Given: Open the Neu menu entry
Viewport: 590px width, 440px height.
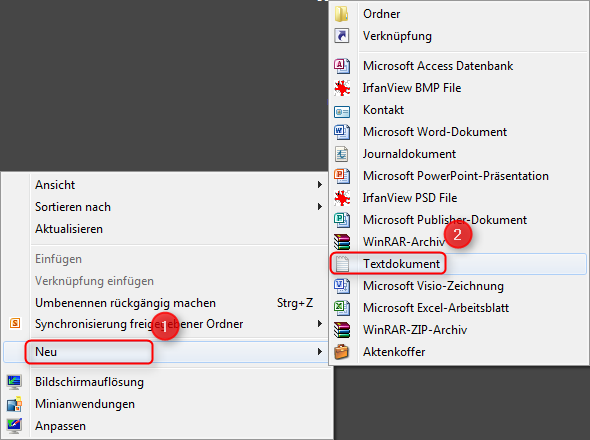Looking at the screenshot, I should point(166,352).
